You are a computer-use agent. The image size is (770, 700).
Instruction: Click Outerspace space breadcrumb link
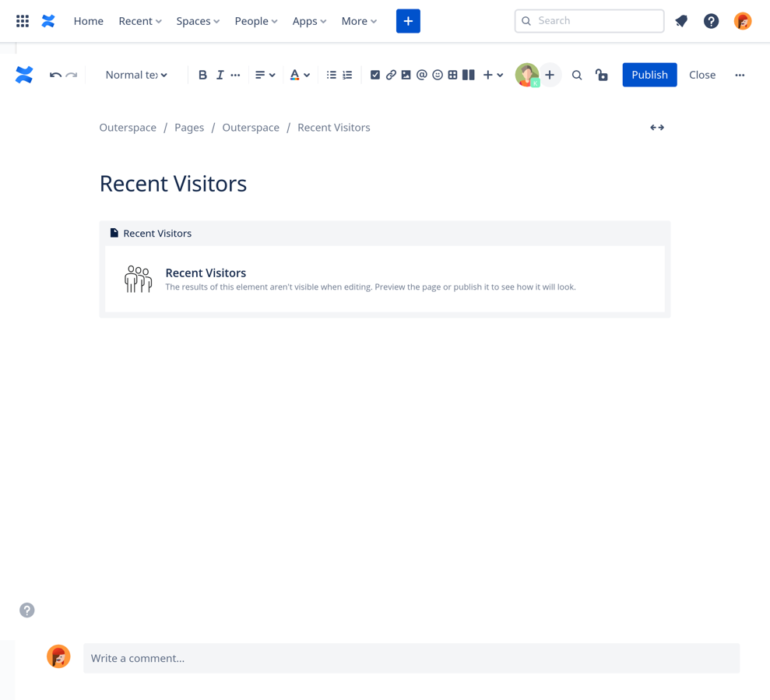[128, 128]
